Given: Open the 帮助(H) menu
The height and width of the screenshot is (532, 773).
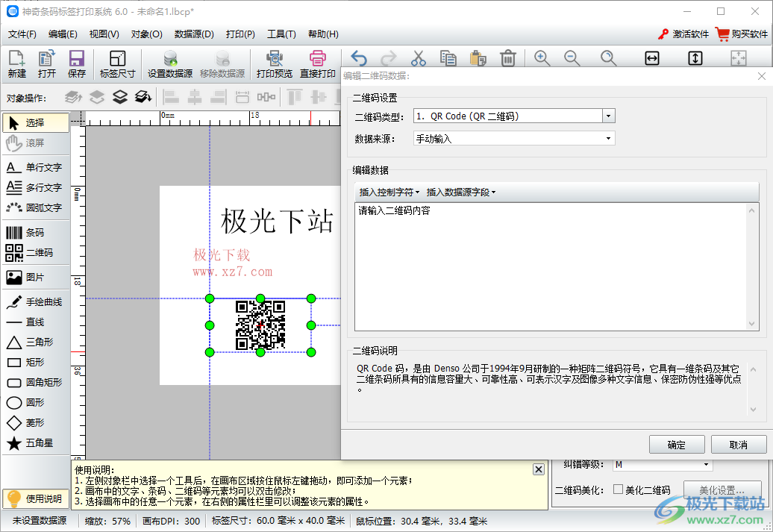Looking at the screenshot, I should pos(323,34).
